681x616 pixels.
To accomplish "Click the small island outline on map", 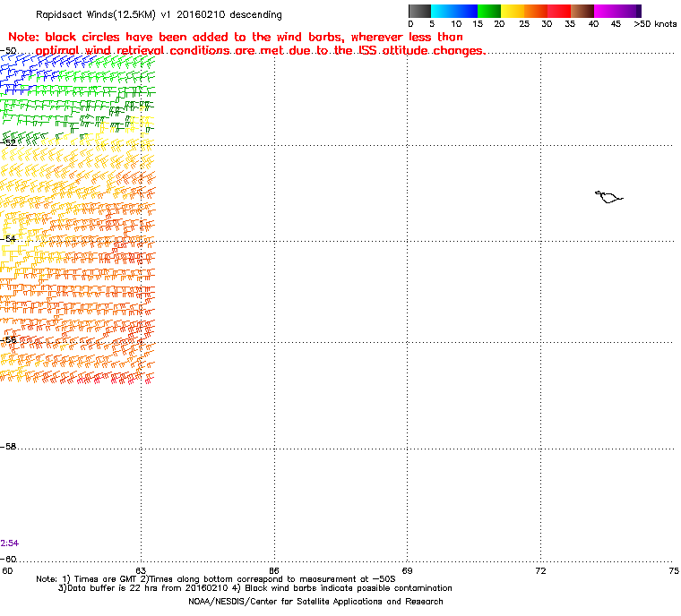I will (609, 197).
